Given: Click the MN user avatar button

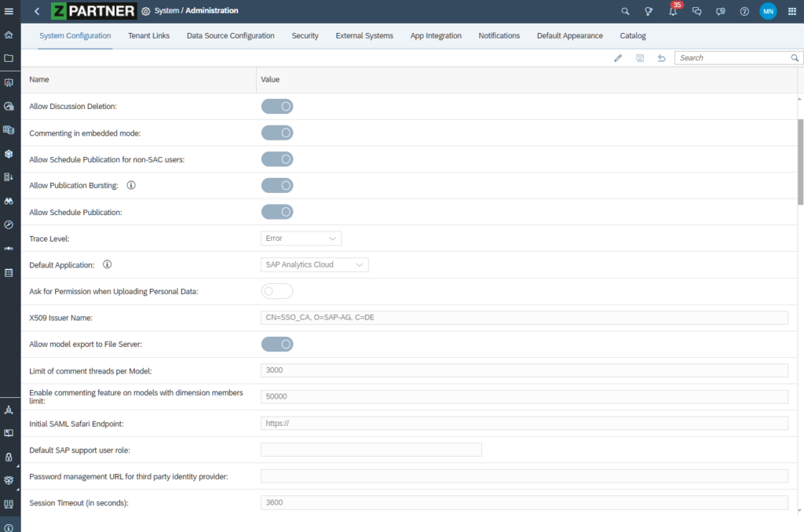Looking at the screenshot, I should [x=768, y=12].
